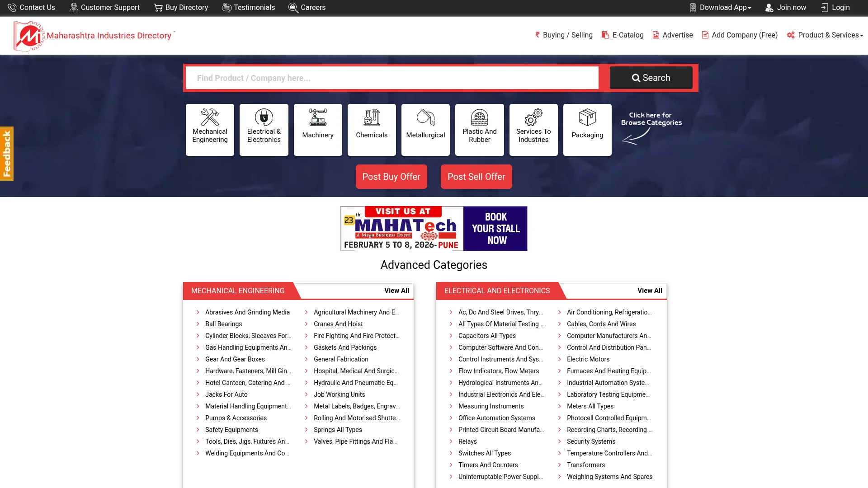Open the Switches All Types link
Screen dimensions: 868x488
point(485,453)
